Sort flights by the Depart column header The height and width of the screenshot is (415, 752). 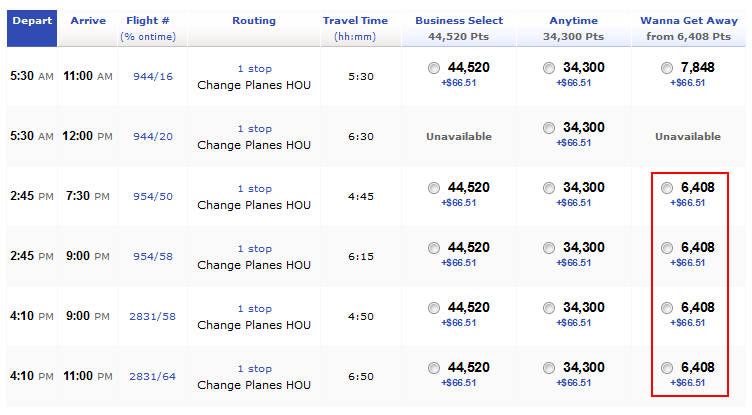pyautogui.click(x=32, y=21)
